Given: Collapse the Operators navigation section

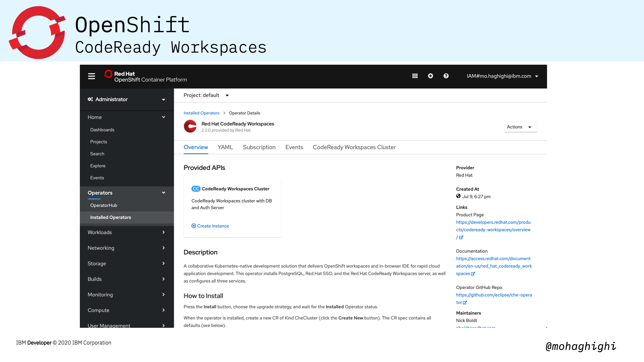Looking at the screenshot, I should pos(127,193).
